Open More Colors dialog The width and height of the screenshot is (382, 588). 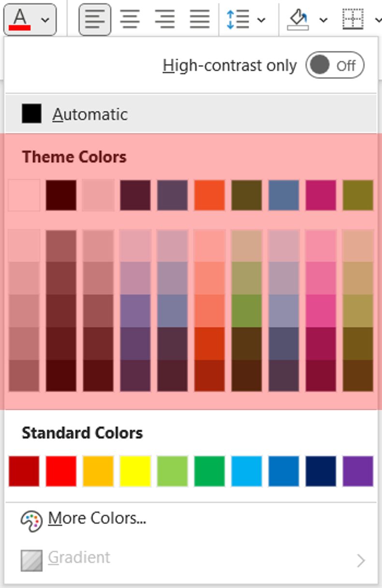point(97,518)
